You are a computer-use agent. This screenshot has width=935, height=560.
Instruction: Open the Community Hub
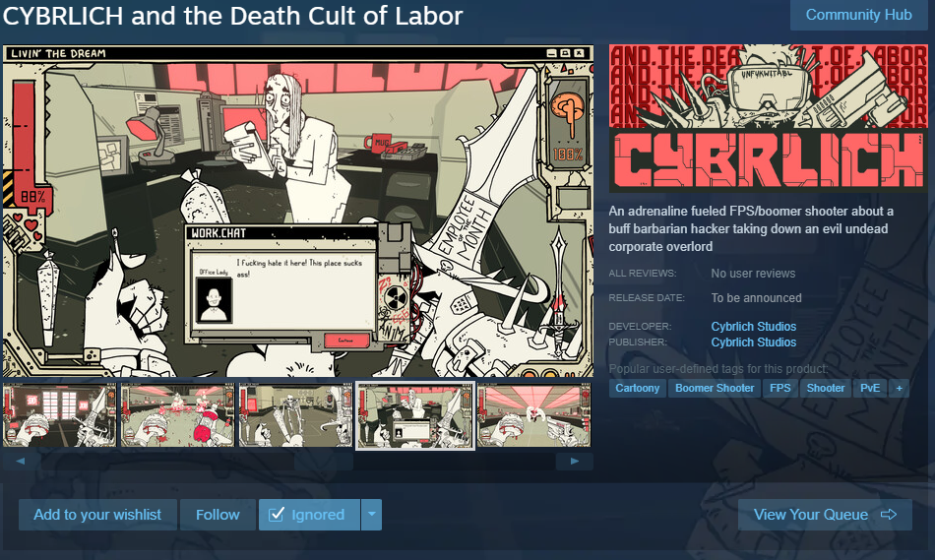858,15
